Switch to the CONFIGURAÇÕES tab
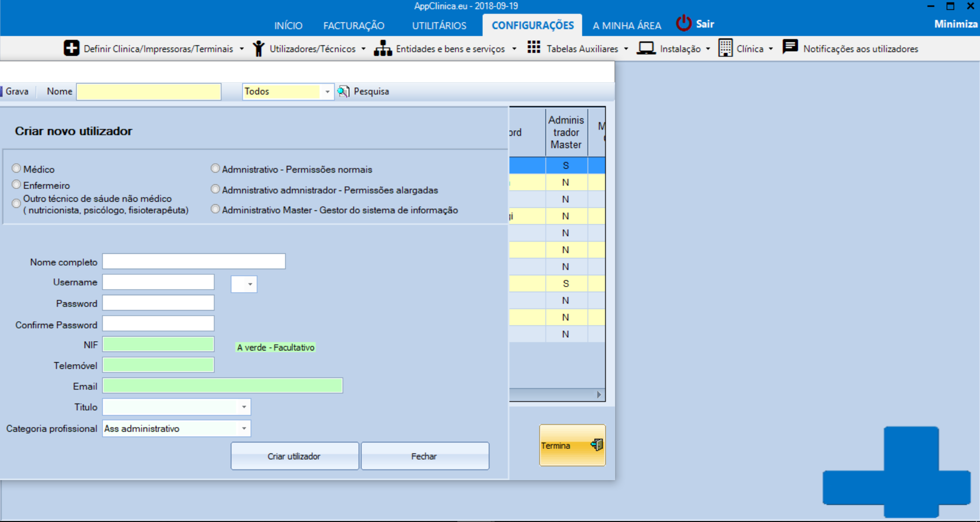 [532, 25]
